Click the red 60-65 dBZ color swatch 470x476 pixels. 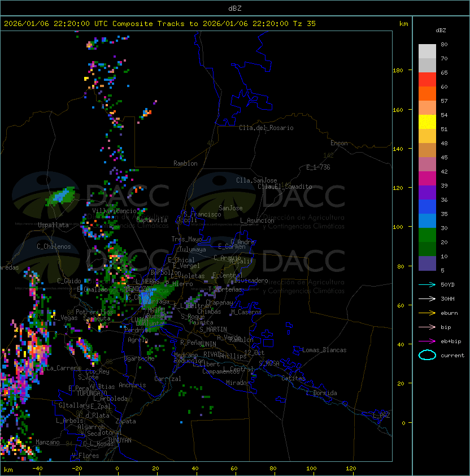tap(427, 79)
